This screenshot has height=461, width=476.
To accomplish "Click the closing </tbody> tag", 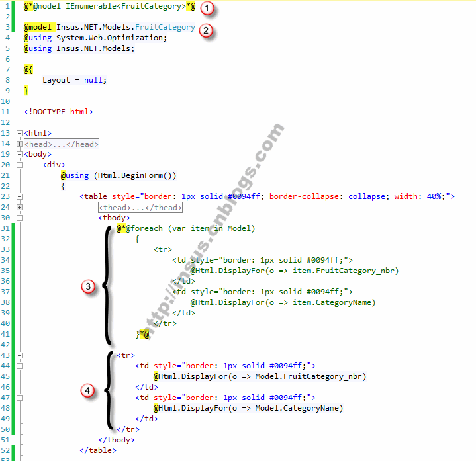I will (117, 440).
